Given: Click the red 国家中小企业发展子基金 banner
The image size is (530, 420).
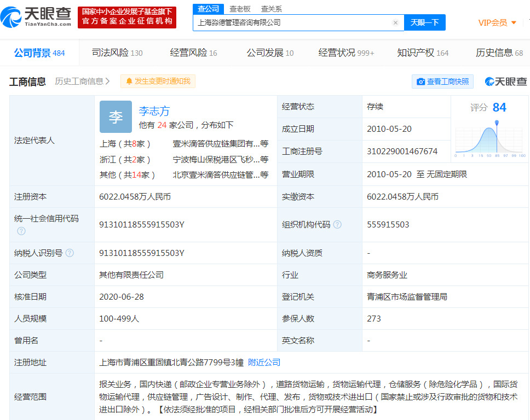Looking at the screenshot, I should click(127, 17).
